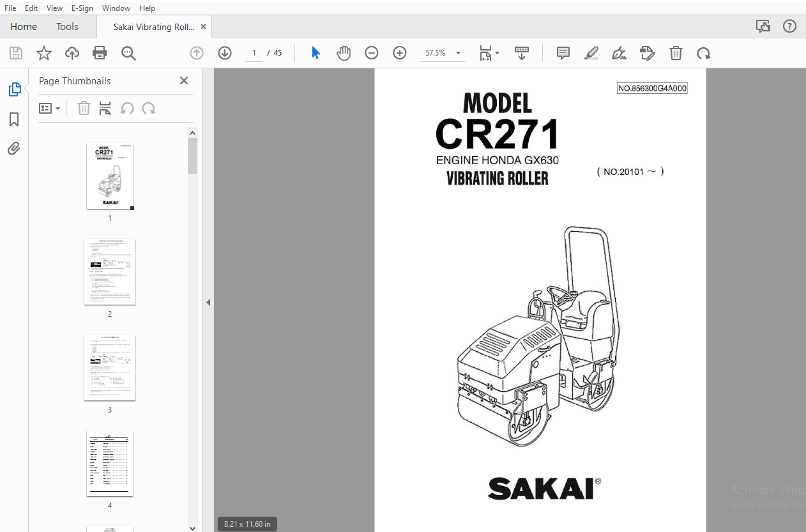The image size is (806, 532).
Task: Save the file with the floppy disk icon
Action: (x=15, y=53)
